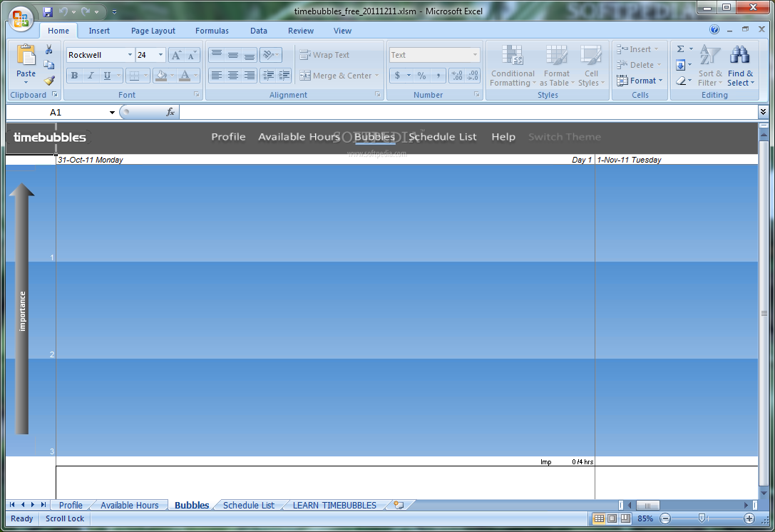Viewport: 775px width, 532px height.
Task: Center text horizontally
Action: [233, 76]
